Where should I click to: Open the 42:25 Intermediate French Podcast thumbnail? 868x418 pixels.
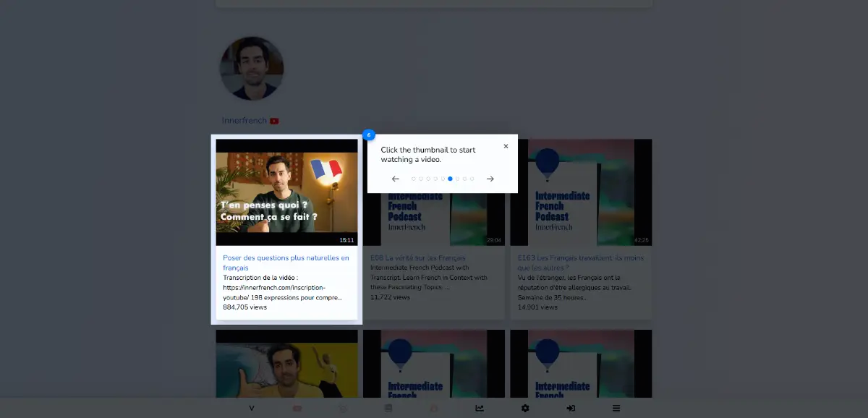coord(581,192)
